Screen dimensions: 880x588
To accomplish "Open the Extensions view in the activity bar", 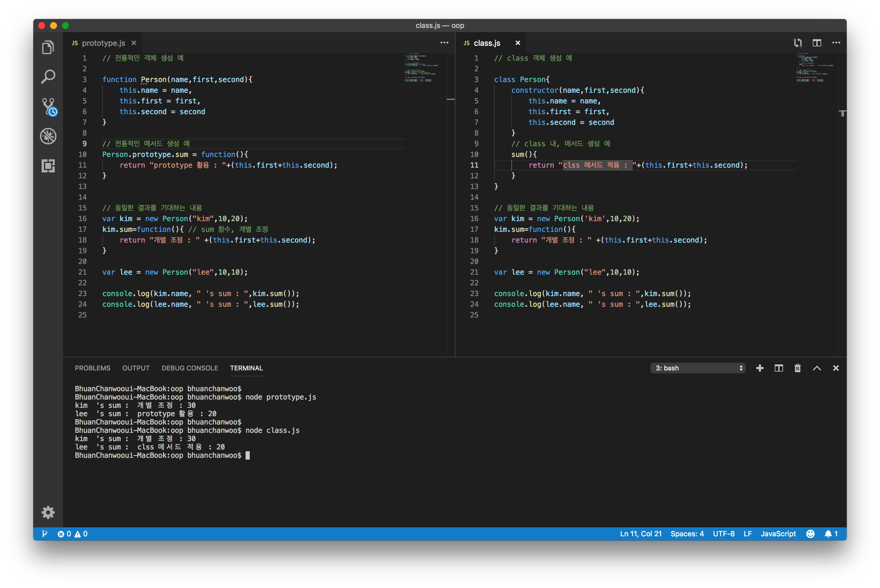I will click(48, 165).
